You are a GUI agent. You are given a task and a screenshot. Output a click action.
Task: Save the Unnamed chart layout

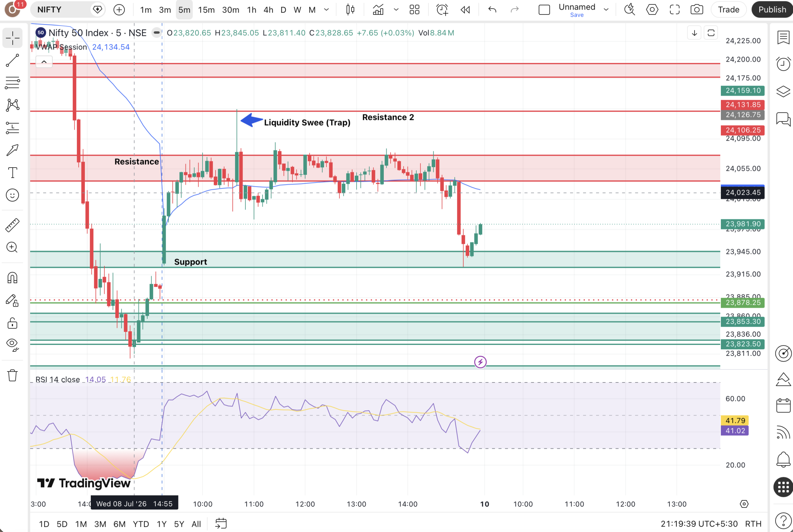click(576, 15)
